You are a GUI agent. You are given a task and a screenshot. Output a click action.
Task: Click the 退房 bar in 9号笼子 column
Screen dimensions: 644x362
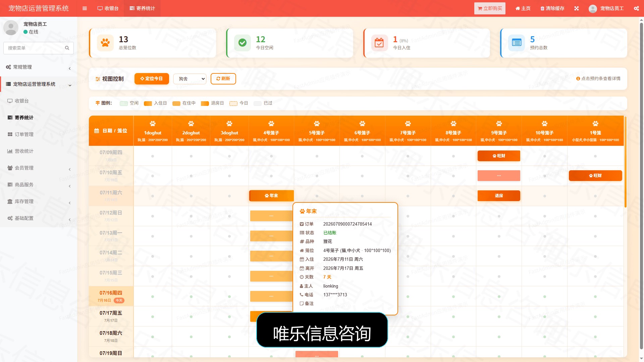pos(499,196)
